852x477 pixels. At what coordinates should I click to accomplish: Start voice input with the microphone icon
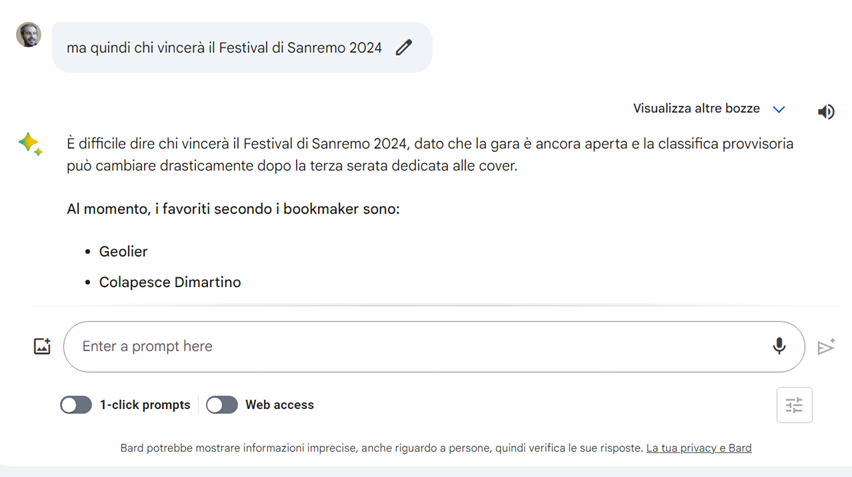tap(779, 346)
